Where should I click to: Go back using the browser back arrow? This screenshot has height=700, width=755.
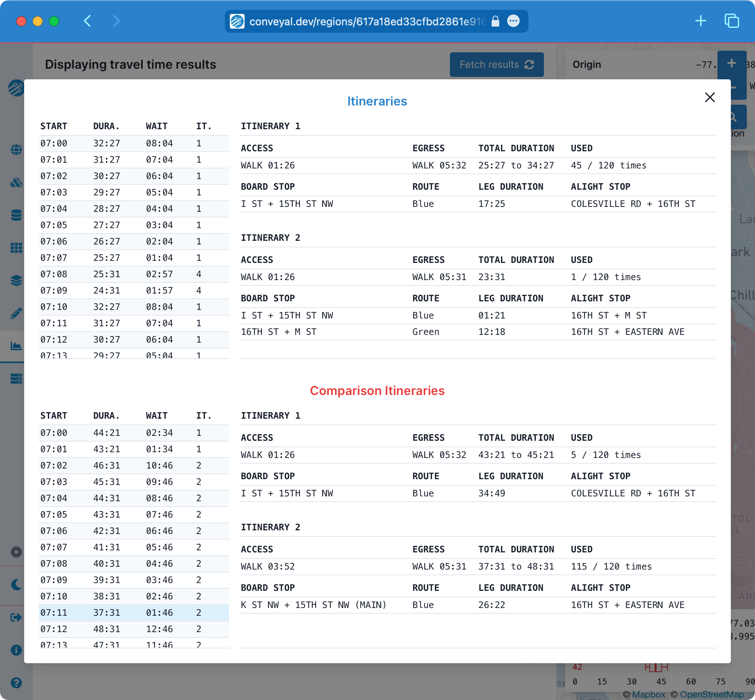(x=87, y=21)
